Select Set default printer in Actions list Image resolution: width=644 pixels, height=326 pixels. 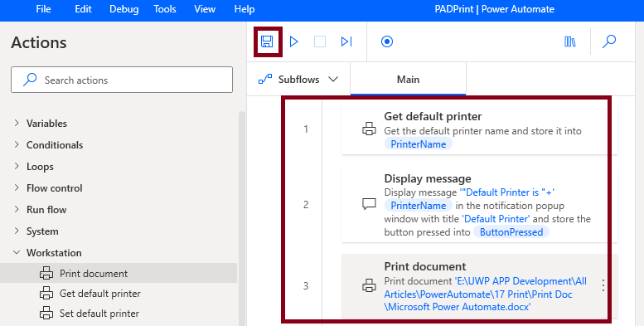[119, 314]
